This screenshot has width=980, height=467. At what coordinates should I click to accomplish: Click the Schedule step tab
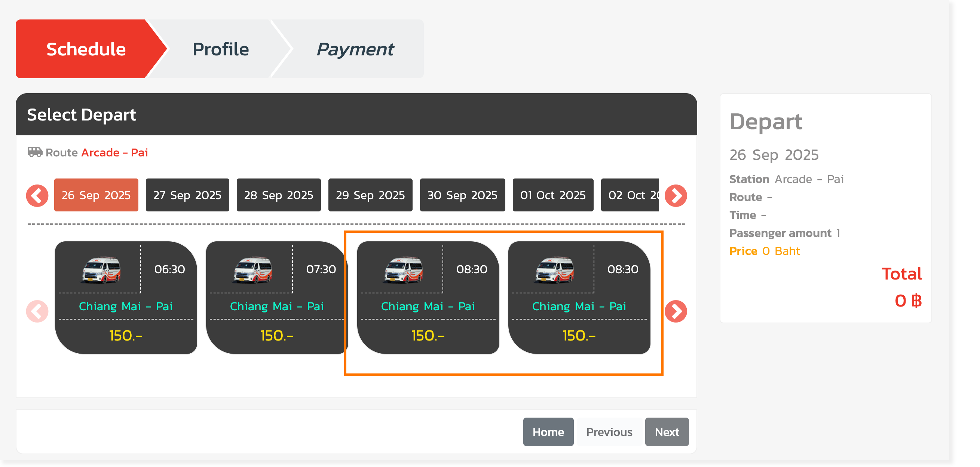point(86,49)
